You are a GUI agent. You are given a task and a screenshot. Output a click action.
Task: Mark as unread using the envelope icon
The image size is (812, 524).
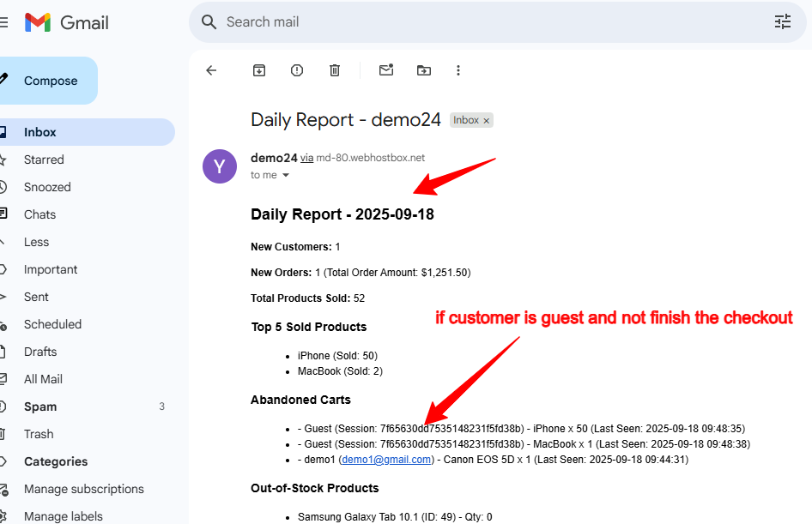pos(386,70)
